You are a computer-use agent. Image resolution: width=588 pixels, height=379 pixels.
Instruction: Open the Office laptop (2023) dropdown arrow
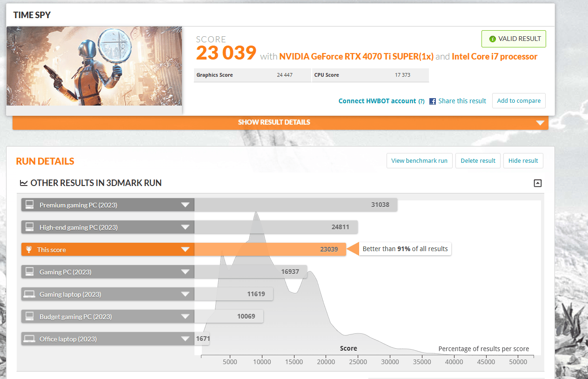tap(185, 339)
